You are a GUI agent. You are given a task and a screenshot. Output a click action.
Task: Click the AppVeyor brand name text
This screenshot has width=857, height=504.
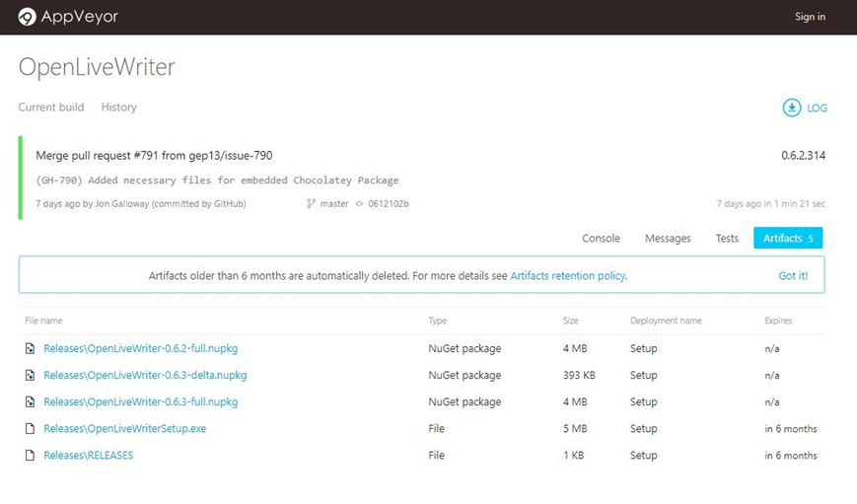[80, 17]
